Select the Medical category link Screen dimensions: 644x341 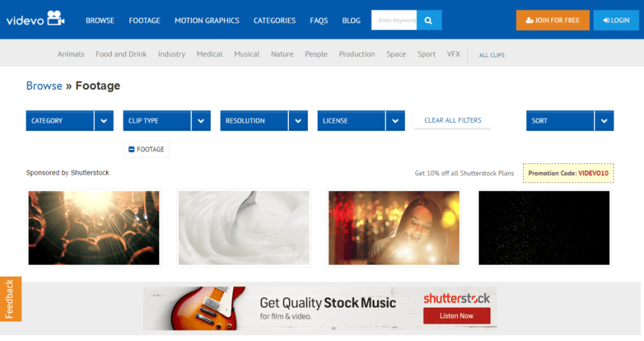(209, 54)
